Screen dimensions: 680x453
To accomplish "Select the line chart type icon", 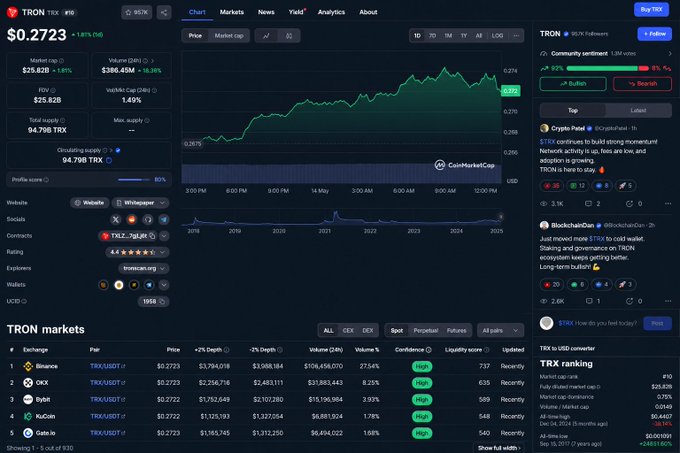I will [x=266, y=36].
